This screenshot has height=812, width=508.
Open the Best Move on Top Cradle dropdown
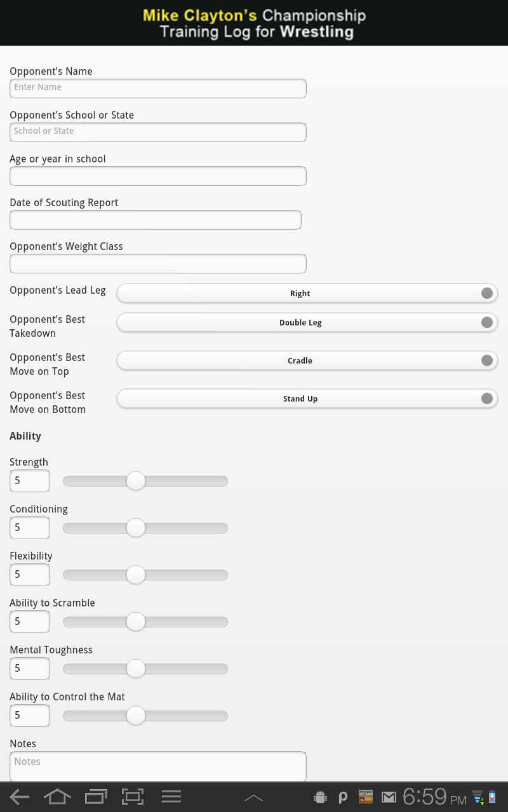click(307, 360)
